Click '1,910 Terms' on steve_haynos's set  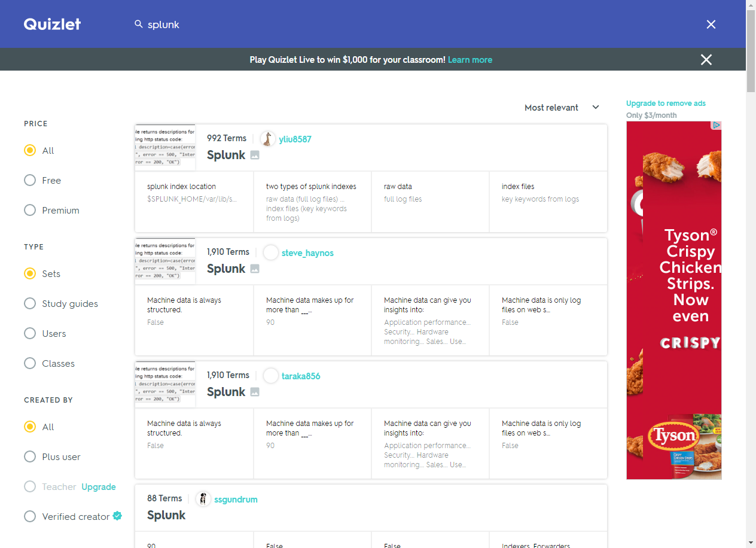coord(228,252)
